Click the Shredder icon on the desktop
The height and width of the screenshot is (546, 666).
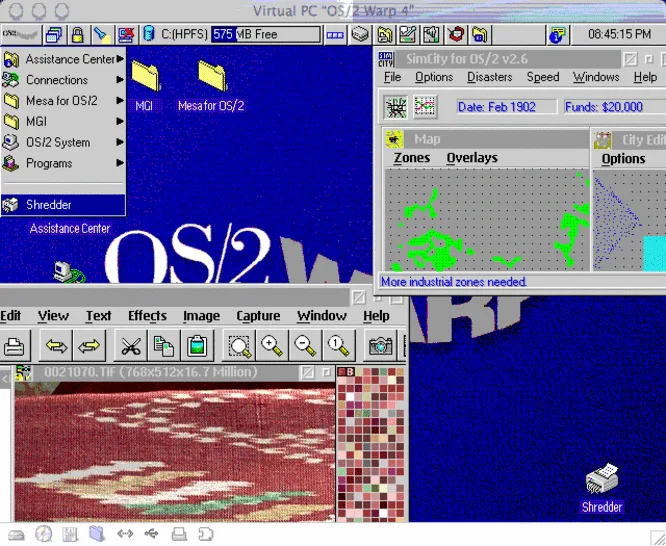point(602,479)
